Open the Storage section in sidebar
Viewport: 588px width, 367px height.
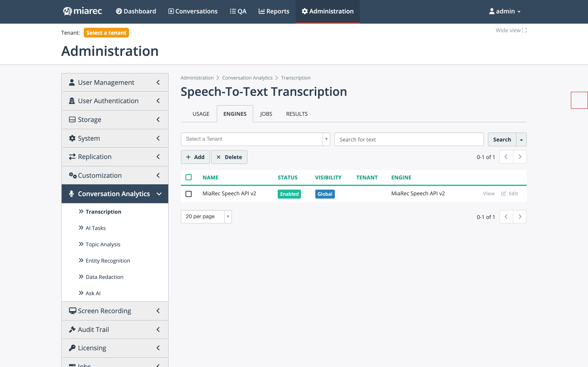click(x=115, y=119)
